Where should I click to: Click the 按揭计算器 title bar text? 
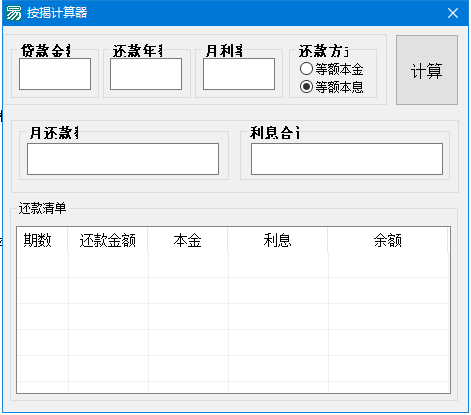coord(57,13)
